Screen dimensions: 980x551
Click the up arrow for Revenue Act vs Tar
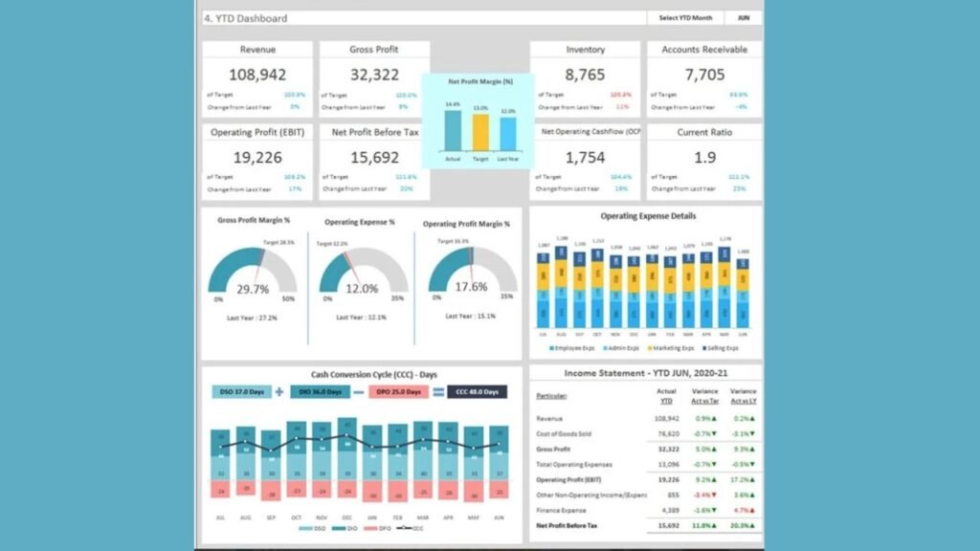tap(714, 419)
